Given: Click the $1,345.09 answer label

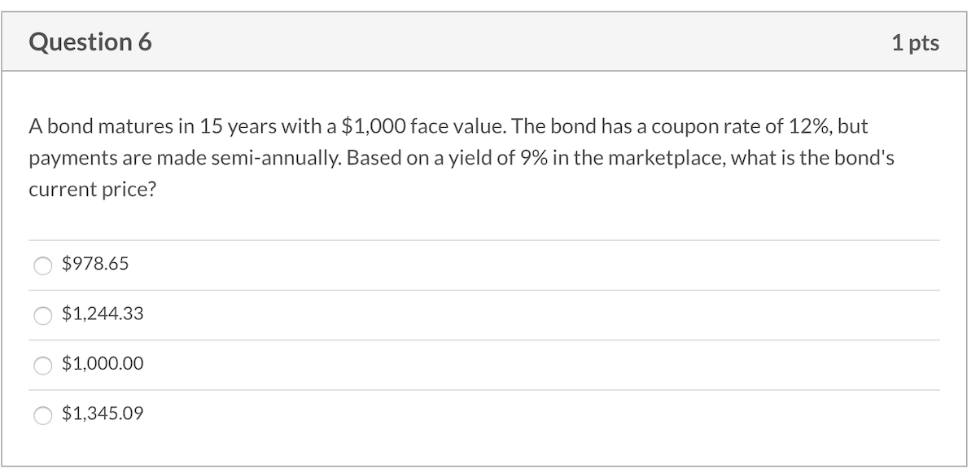Looking at the screenshot, I should pos(101,413).
